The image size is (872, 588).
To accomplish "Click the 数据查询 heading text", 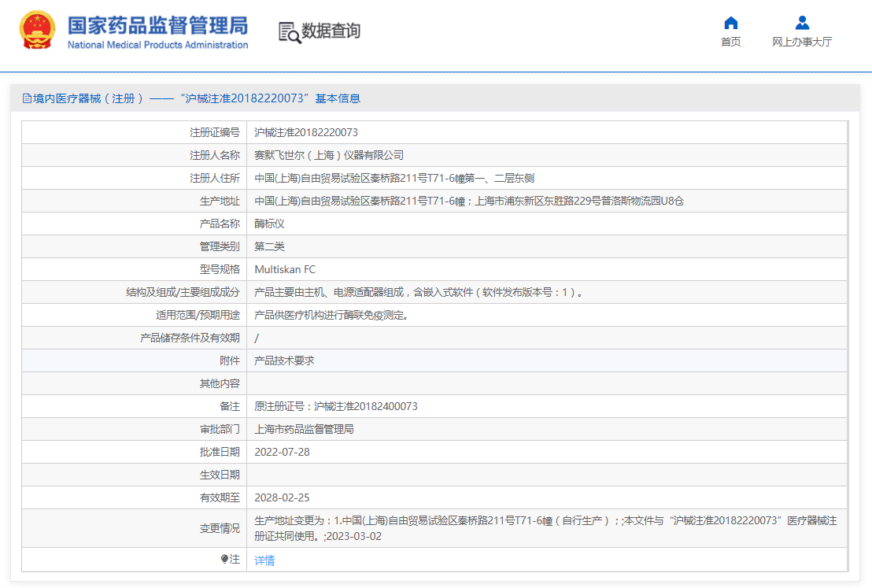I will point(331,31).
